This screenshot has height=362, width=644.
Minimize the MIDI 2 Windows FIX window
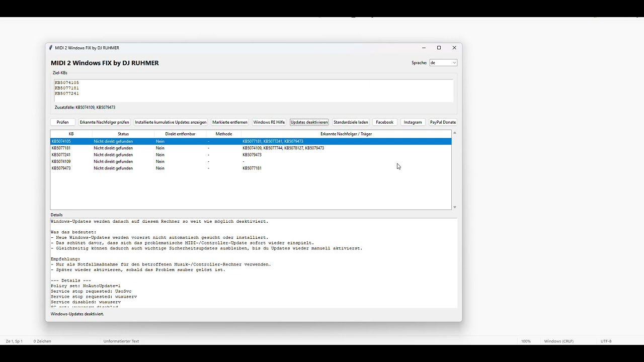click(424, 48)
